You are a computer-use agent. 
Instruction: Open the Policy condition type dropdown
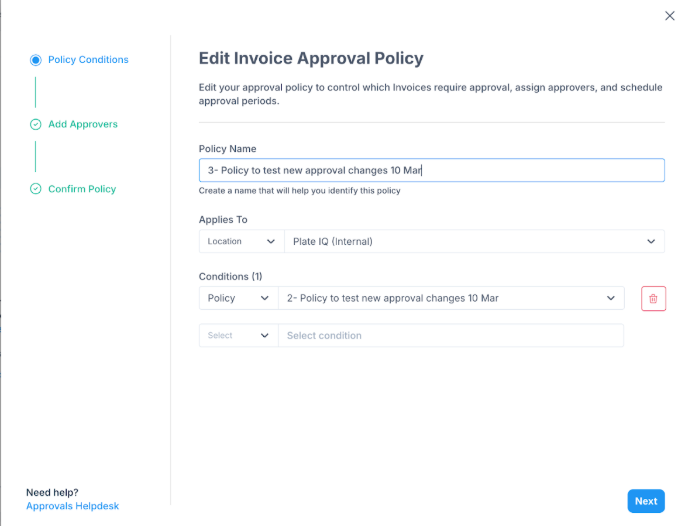click(x=239, y=298)
